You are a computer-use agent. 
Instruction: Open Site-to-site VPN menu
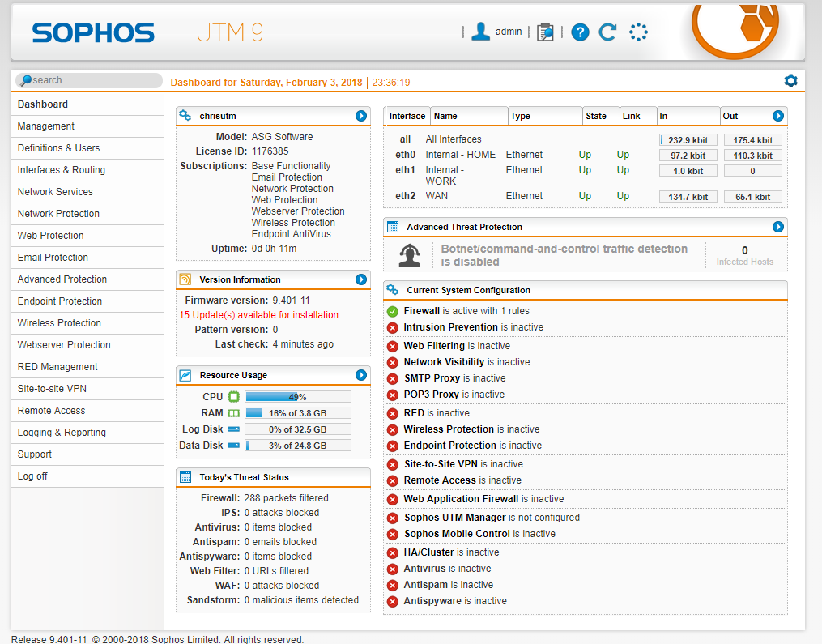click(x=87, y=389)
